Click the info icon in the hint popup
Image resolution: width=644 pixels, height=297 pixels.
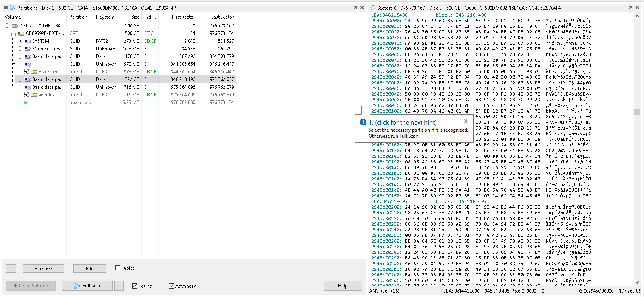(363, 122)
